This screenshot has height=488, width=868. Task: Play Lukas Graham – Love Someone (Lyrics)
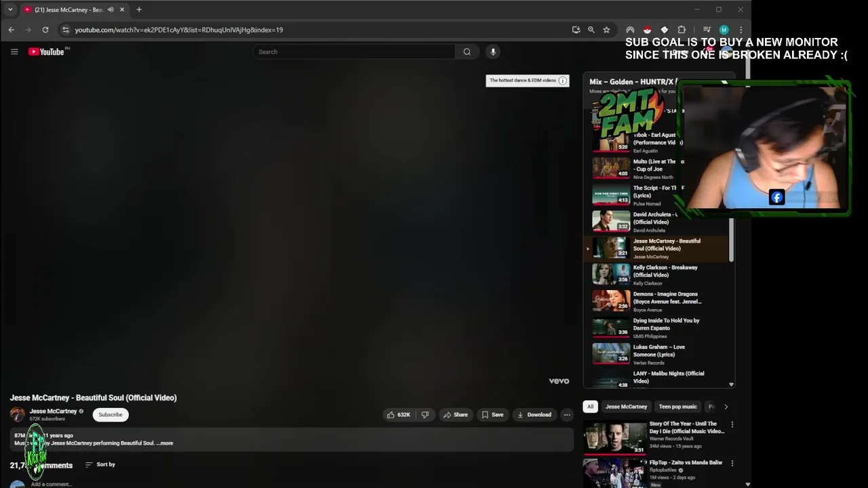(656, 354)
